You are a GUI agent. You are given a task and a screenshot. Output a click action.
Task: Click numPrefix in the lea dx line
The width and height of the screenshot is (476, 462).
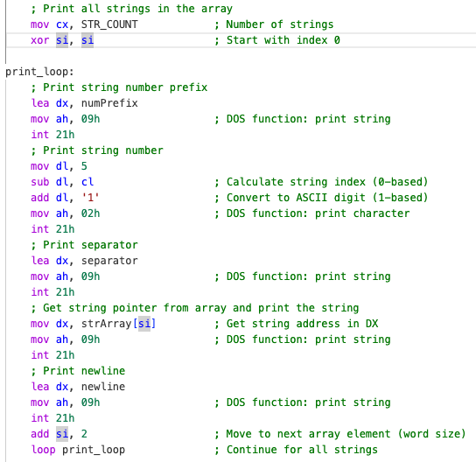[x=109, y=103]
